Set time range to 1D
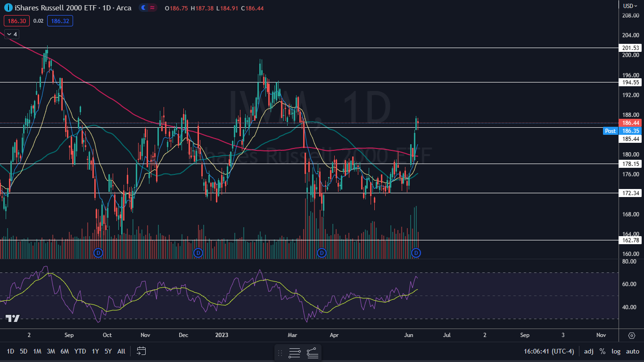This screenshot has height=362, width=644. click(x=10, y=351)
